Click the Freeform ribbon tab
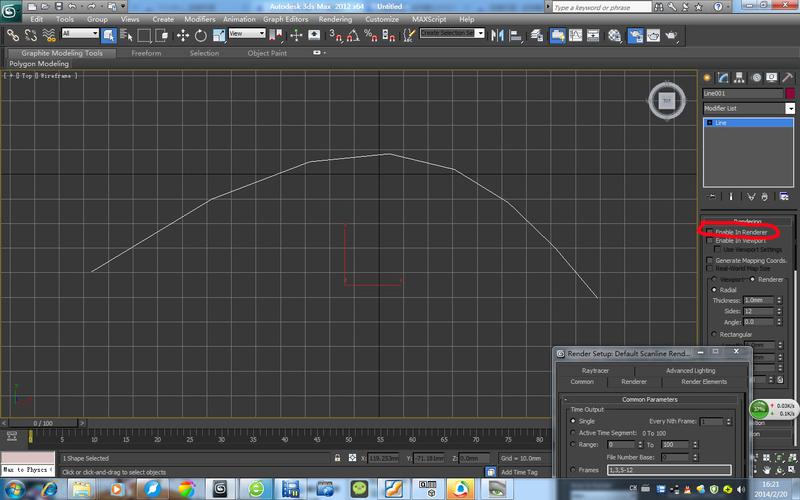The width and height of the screenshot is (800, 500). pyautogui.click(x=147, y=53)
